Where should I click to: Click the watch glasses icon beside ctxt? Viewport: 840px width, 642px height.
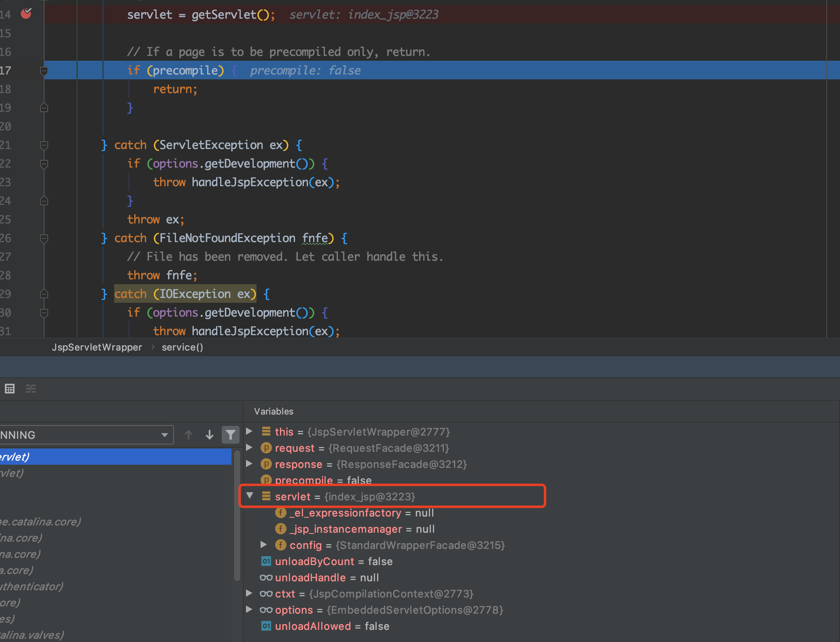point(266,593)
